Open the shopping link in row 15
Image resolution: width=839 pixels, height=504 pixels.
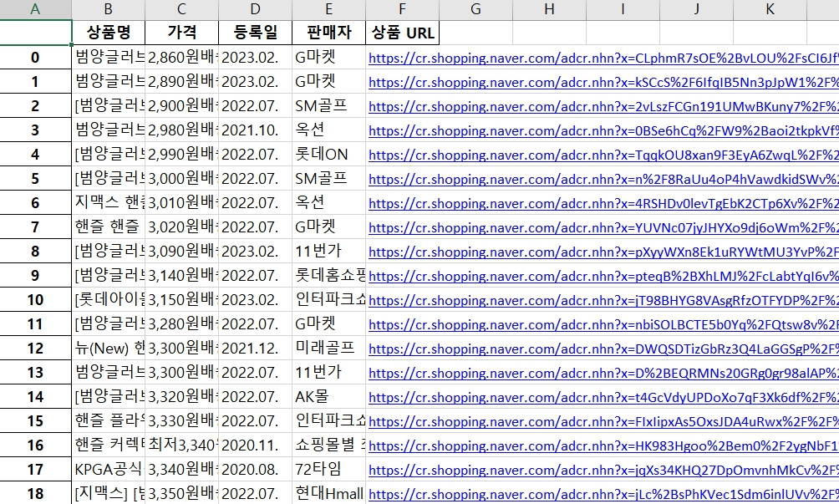click(x=603, y=421)
